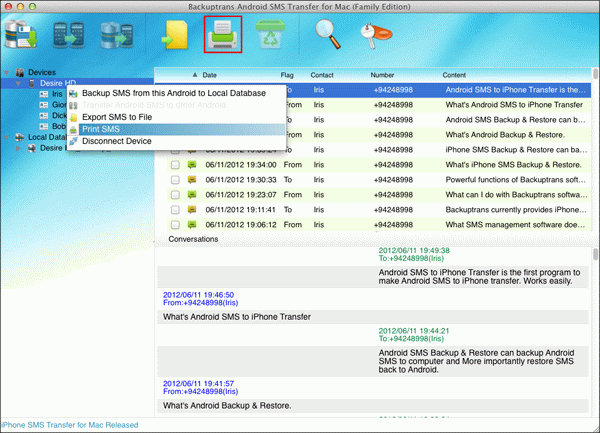Click the message bubble icon for 19:34:00 row
Viewport: 600px width, 433px height.
[192, 164]
